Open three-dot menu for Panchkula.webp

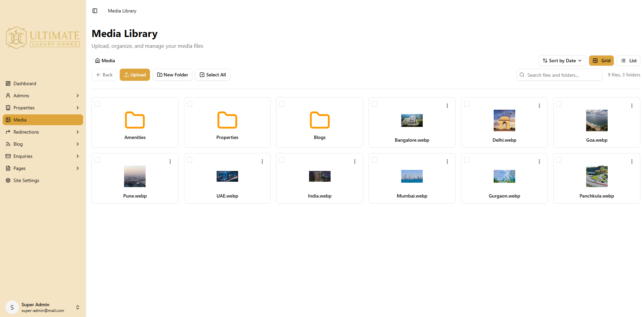632,162
